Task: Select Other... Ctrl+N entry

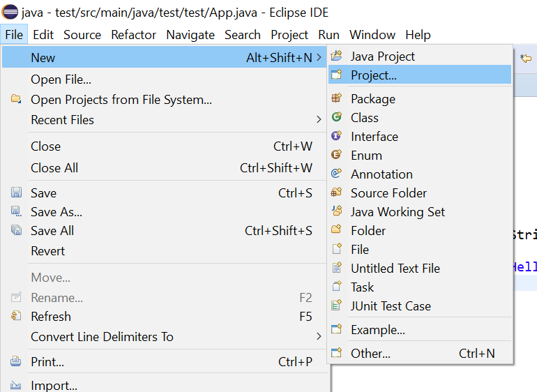Action: click(x=420, y=353)
